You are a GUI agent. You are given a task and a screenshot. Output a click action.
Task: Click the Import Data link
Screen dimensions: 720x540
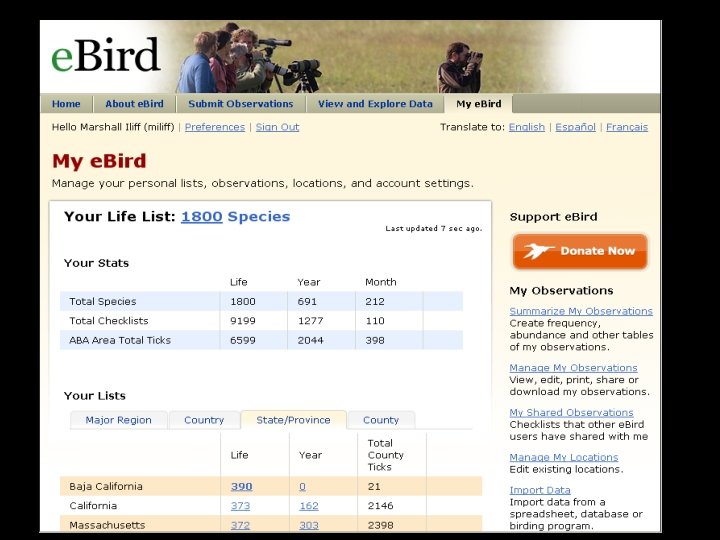[x=540, y=490]
